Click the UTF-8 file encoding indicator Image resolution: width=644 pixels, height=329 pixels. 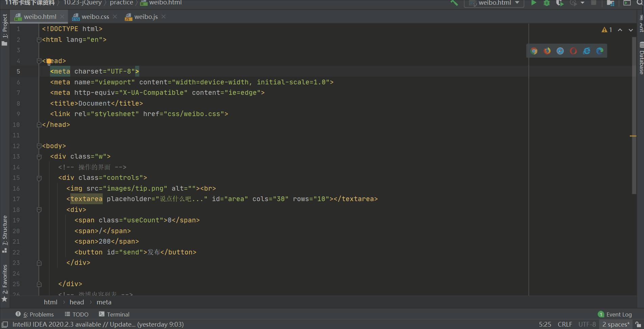point(587,324)
